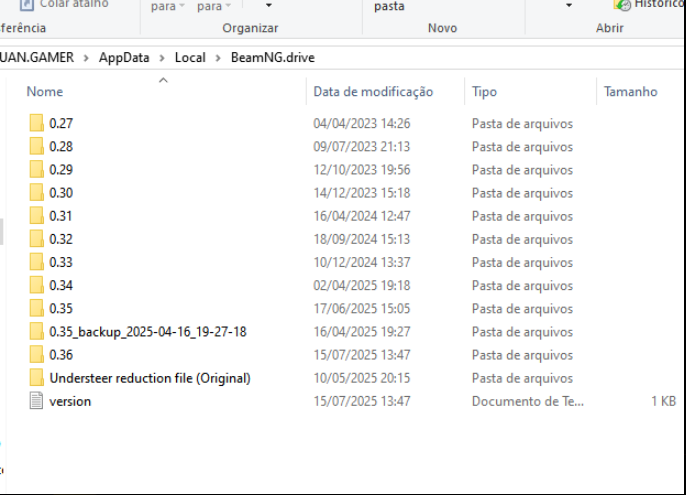
Task: Click the Documento de Te... type cell
Action: 528,401
